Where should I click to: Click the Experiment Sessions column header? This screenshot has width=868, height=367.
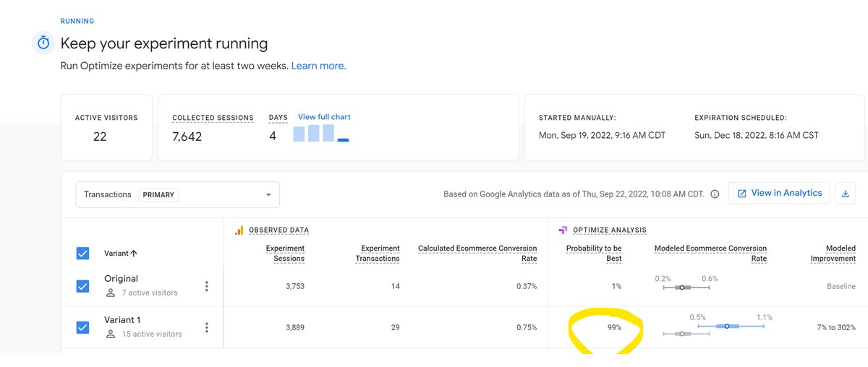coord(285,253)
